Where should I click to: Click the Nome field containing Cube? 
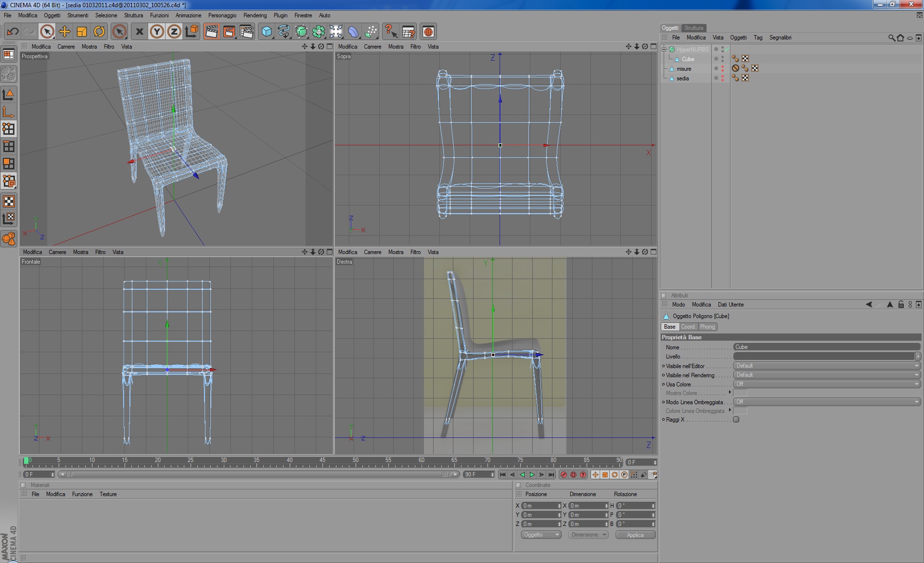point(826,347)
